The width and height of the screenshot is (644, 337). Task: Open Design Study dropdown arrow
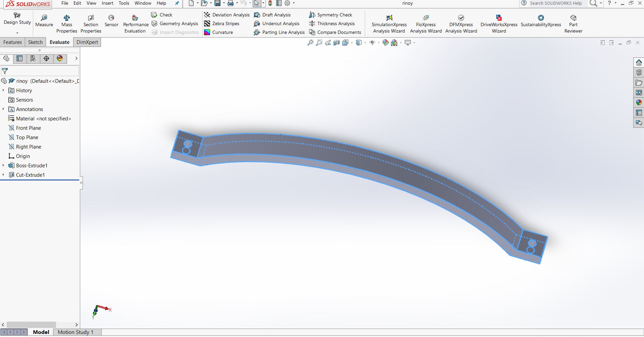pyautogui.click(x=17, y=33)
